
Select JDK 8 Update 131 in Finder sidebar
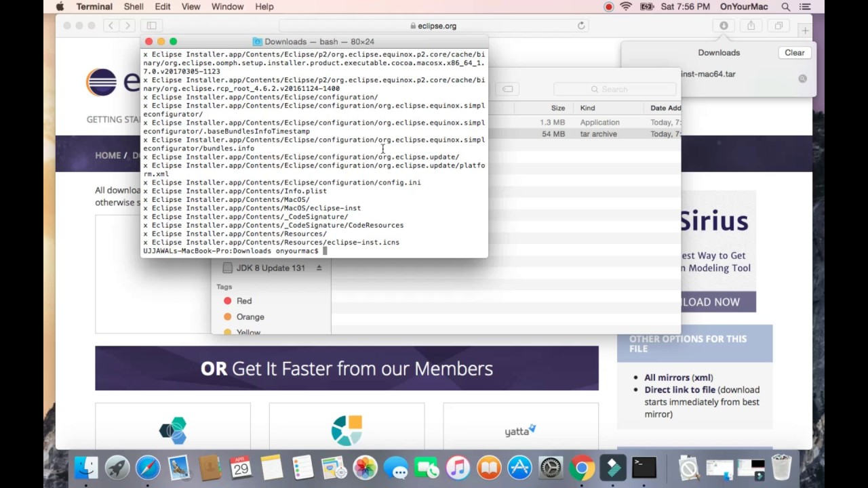[270, 268]
